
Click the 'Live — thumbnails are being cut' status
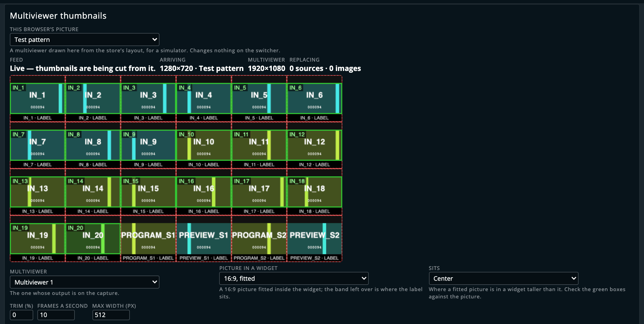click(x=83, y=69)
